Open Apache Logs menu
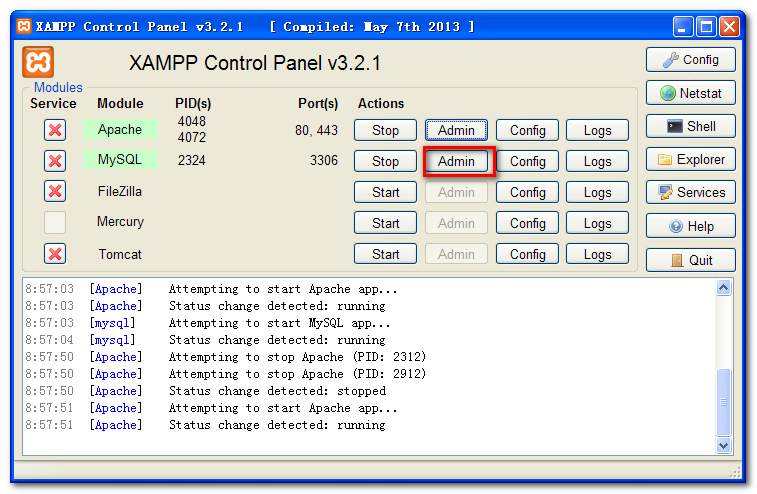The height and width of the screenshot is (494, 757). (x=597, y=130)
